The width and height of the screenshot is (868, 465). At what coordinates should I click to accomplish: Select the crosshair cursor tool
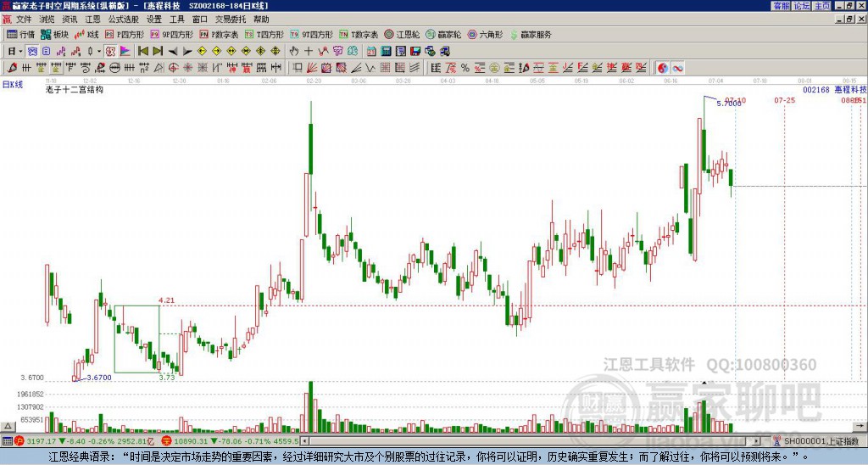[x=309, y=52]
